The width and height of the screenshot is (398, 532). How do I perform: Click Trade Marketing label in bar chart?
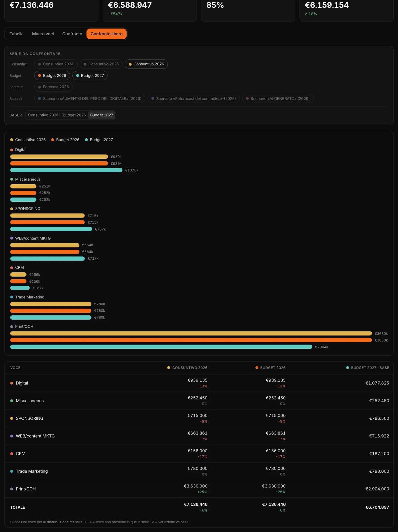click(30, 297)
